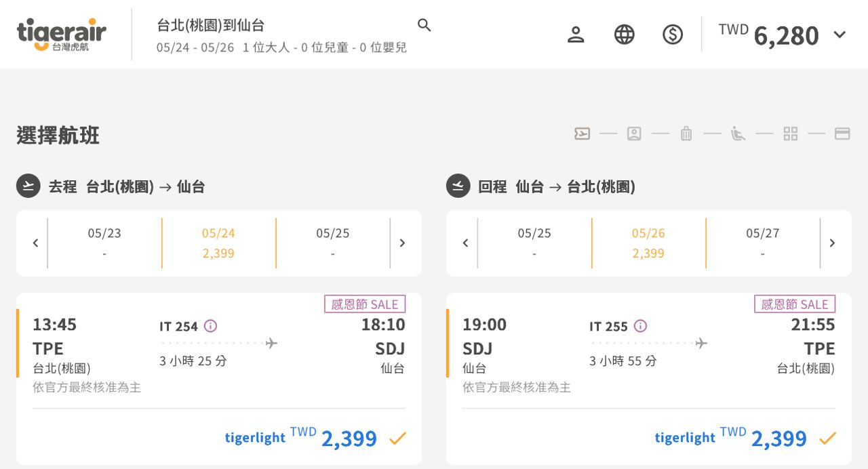Click the passenger info step icon
Image resolution: width=868 pixels, height=469 pixels.
634,134
